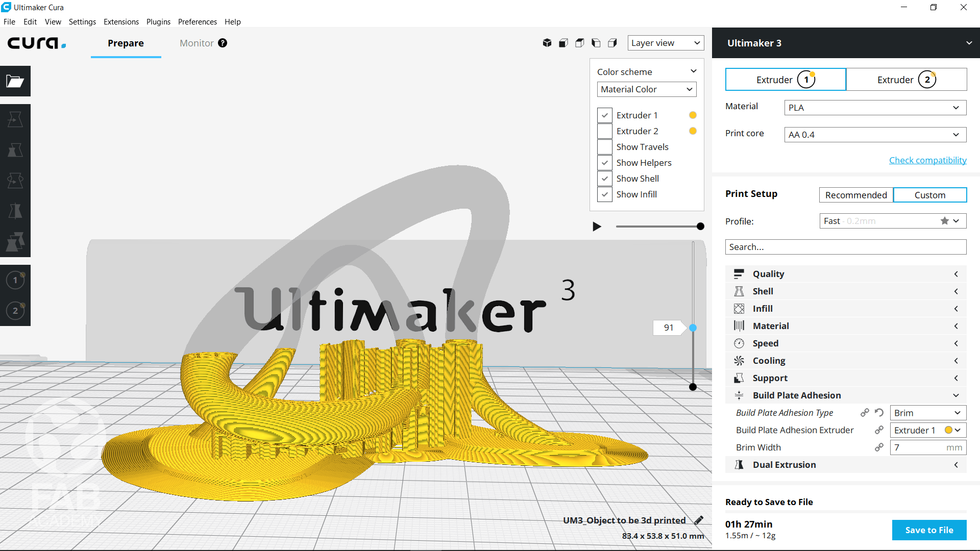The image size is (980, 551).
Task: Check the Extruder 2 checkbox
Action: coord(605,131)
